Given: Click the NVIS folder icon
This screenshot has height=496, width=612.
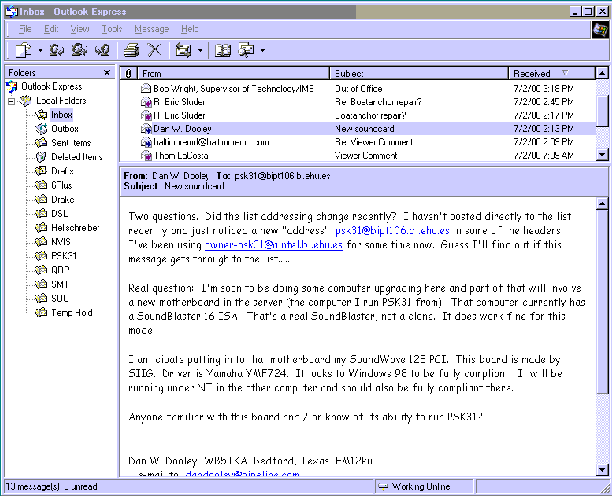Looking at the screenshot, I should tap(41, 242).
